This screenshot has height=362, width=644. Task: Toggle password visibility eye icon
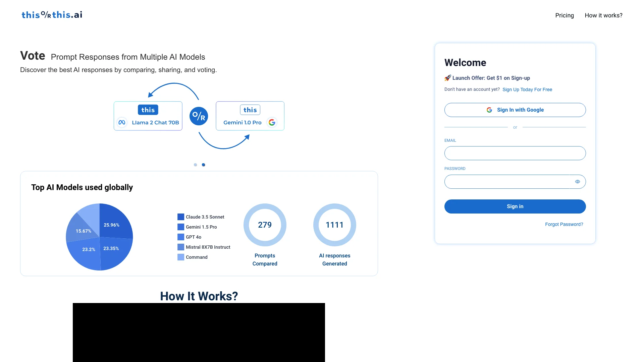pos(578,182)
